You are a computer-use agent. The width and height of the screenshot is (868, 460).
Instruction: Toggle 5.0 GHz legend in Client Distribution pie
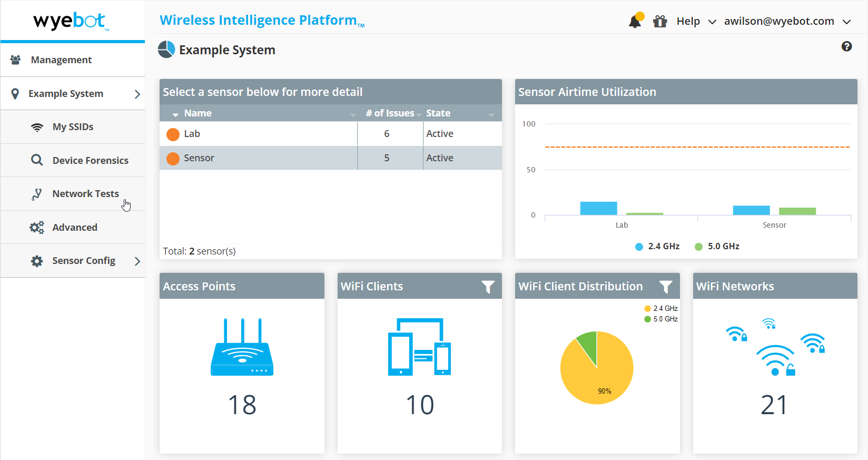[x=661, y=319]
